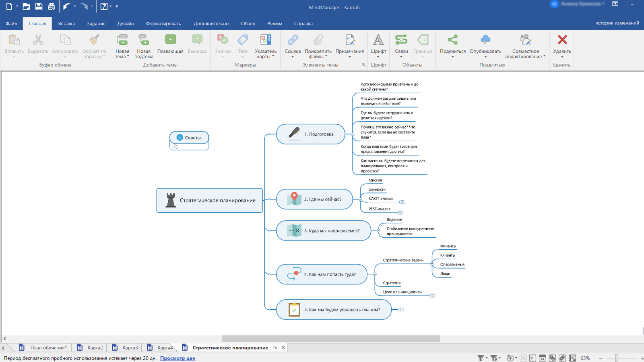The width and height of the screenshot is (644, 362).
Task: Expand 5. Как мы будем управлять планом?
Action: pos(400,310)
